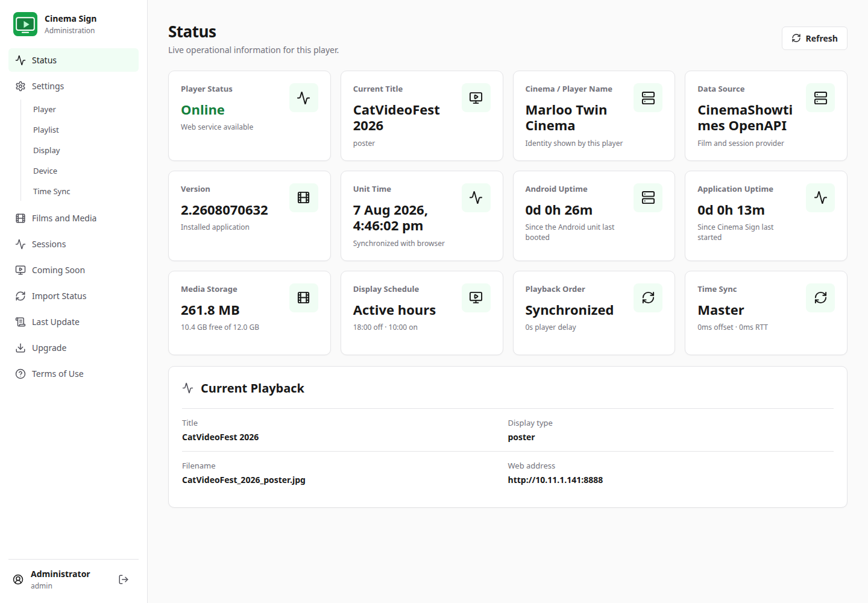Click the Import Status refresh icon
Viewport: 868px width, 603px height.
tap(20, 296)
